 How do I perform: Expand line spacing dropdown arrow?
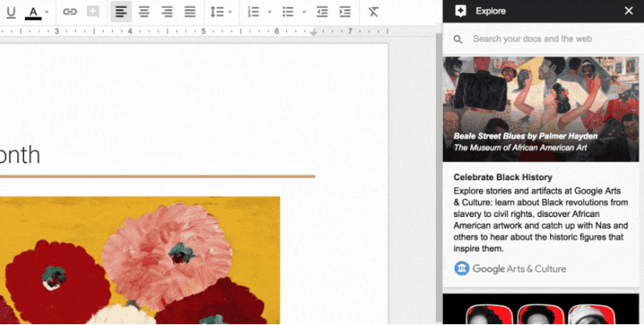(230, 12)
